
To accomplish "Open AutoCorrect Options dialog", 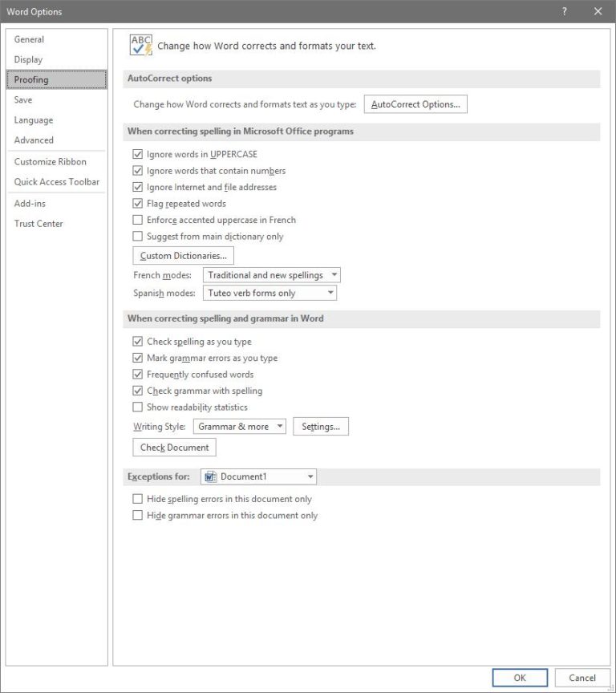I will pos(415,104).
